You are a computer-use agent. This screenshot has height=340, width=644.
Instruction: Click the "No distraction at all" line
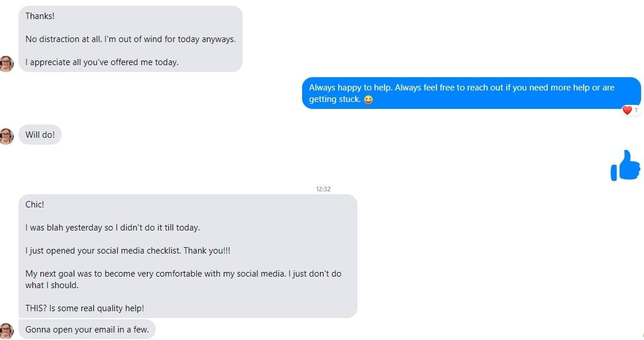coord(130,39)
